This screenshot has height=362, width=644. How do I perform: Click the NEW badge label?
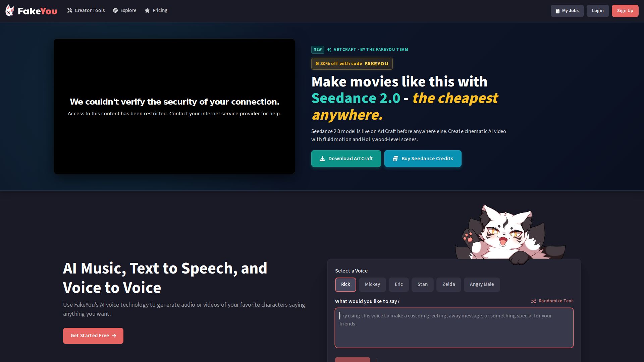318,50
